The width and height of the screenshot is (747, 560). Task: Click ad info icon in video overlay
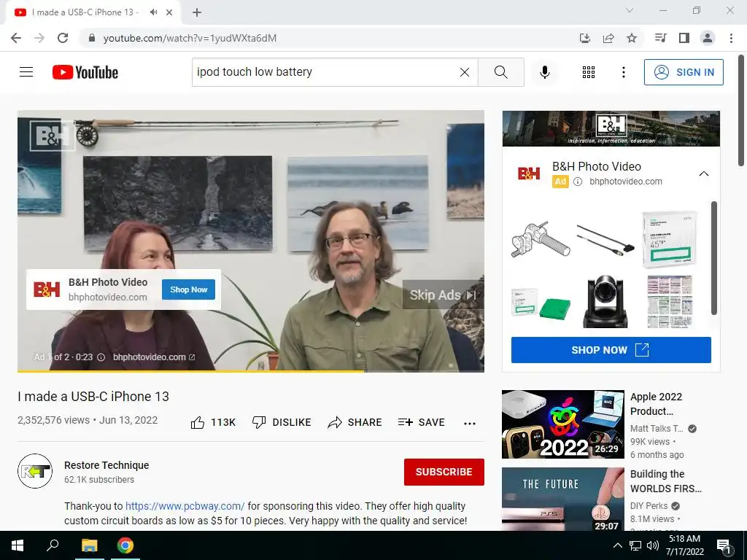point(101,357)
